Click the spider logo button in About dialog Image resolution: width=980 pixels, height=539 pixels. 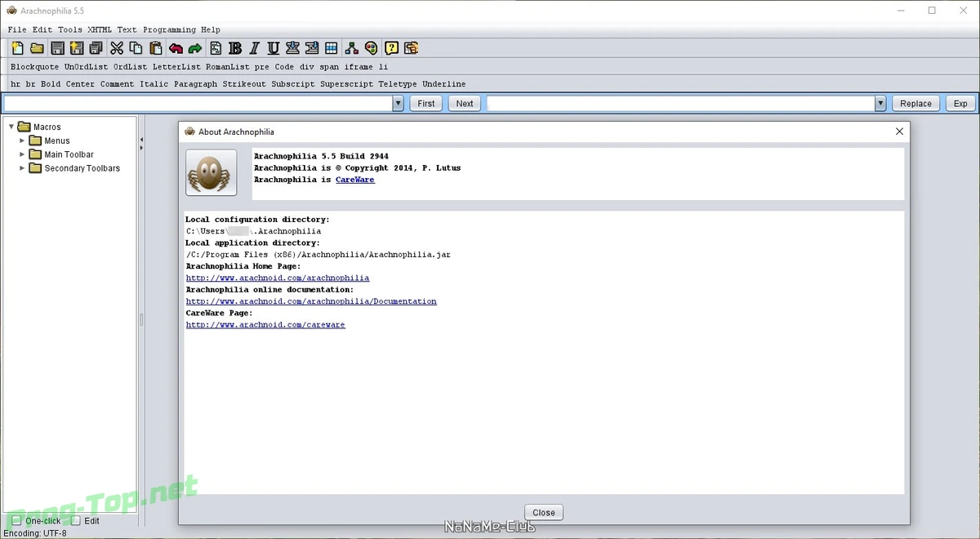212,172
